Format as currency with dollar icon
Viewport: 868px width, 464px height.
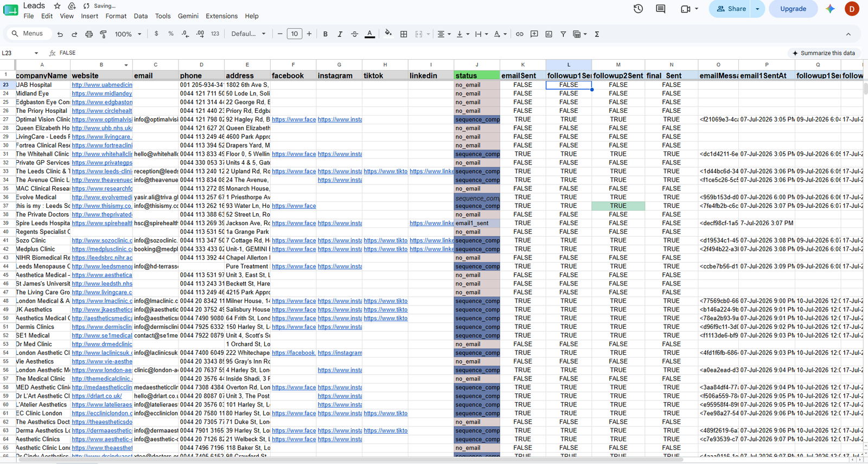pos(156,34)
